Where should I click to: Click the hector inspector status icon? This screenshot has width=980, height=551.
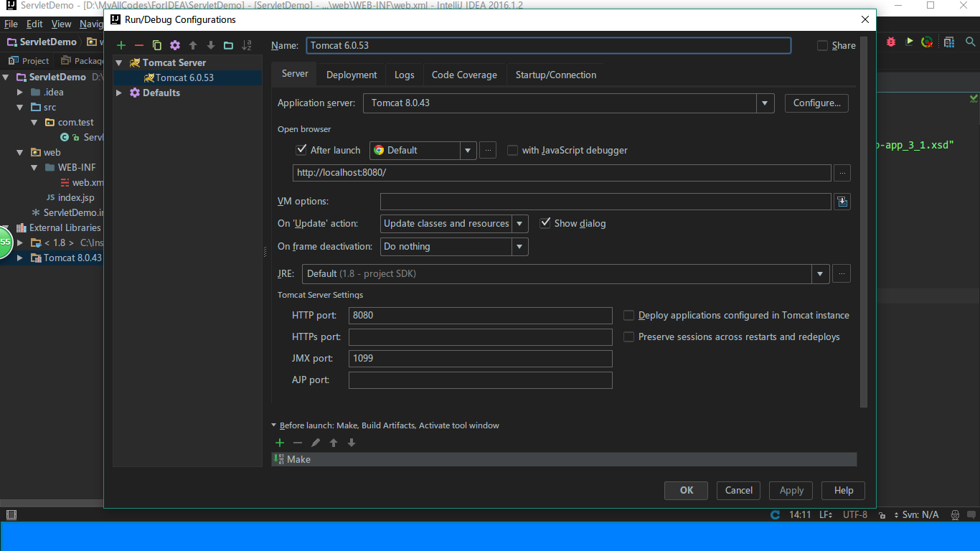tap(955, 514)
